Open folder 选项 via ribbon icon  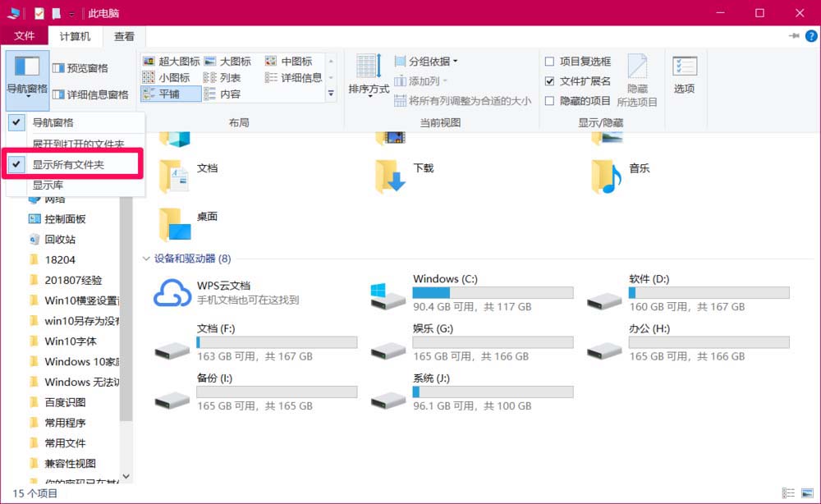click(x=685, y=76)
